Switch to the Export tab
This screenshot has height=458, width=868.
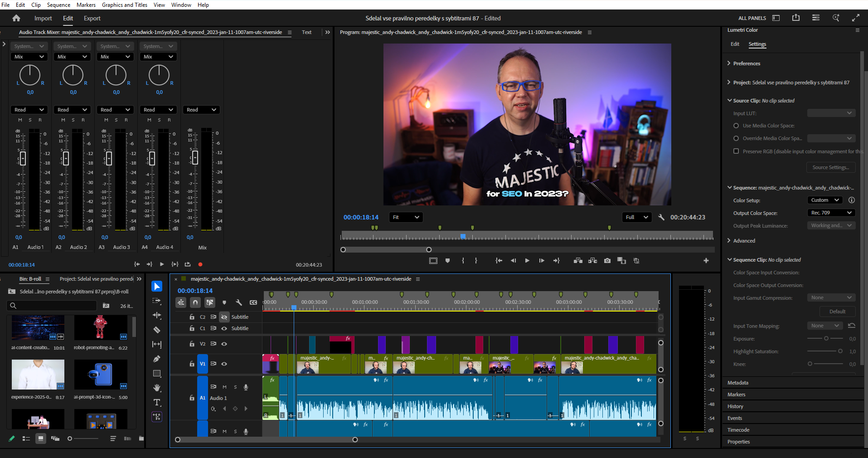coord(92,18)
